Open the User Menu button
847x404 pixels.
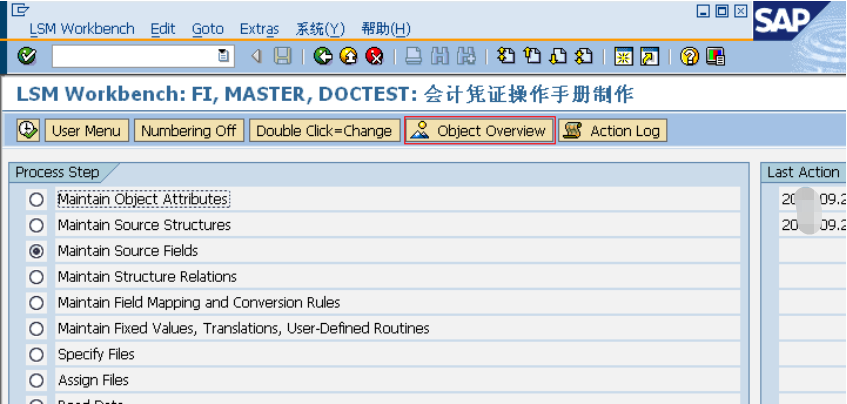tap(86, 131)
